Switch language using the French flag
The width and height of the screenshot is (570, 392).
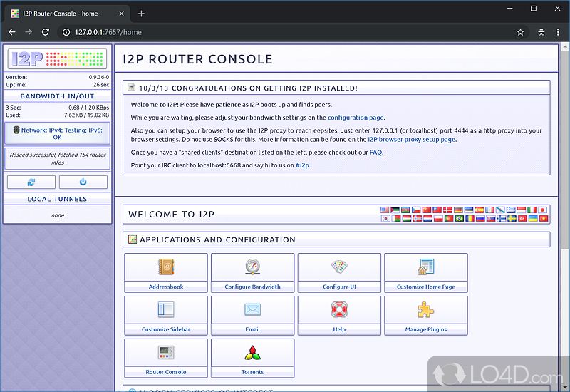pyautogui.click(x=489, y=210)
